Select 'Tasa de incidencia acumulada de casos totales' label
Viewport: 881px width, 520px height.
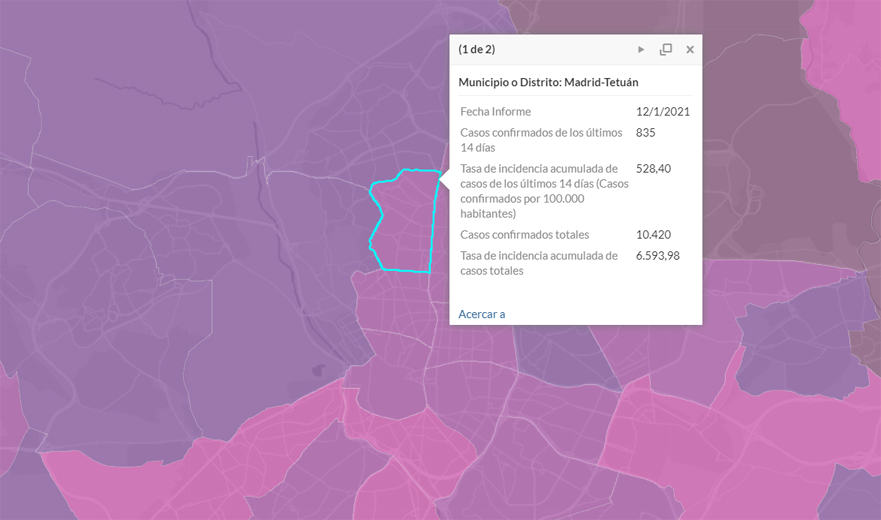(539, 263)
